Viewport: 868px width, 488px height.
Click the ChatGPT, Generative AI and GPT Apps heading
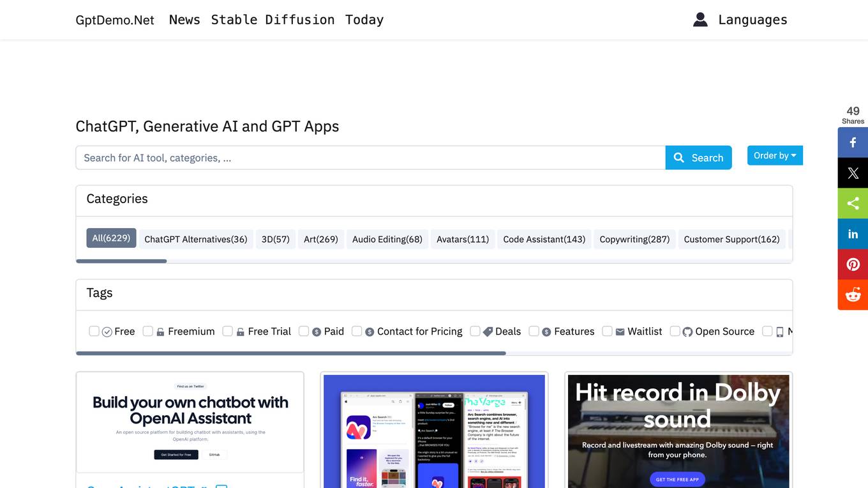pyautogui.click(x=207, y=126)
